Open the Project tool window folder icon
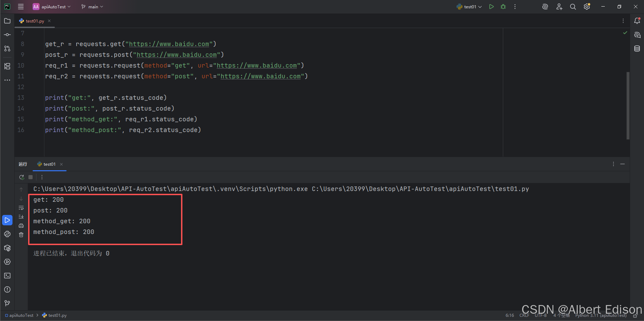 click(x=7, y=21)
